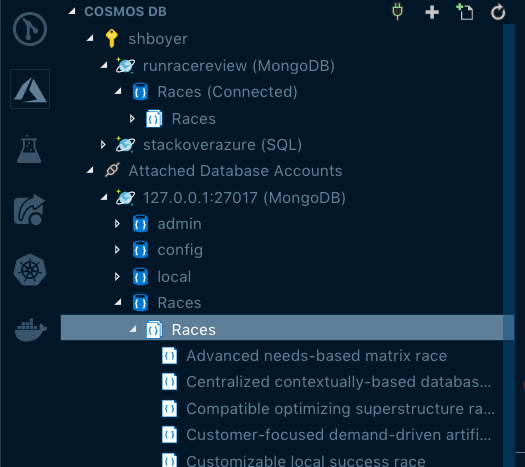The width and height of the screenshot is (525, 467).
Task: Open Centralized contextually-based databas... document
Action: [339, 382]
